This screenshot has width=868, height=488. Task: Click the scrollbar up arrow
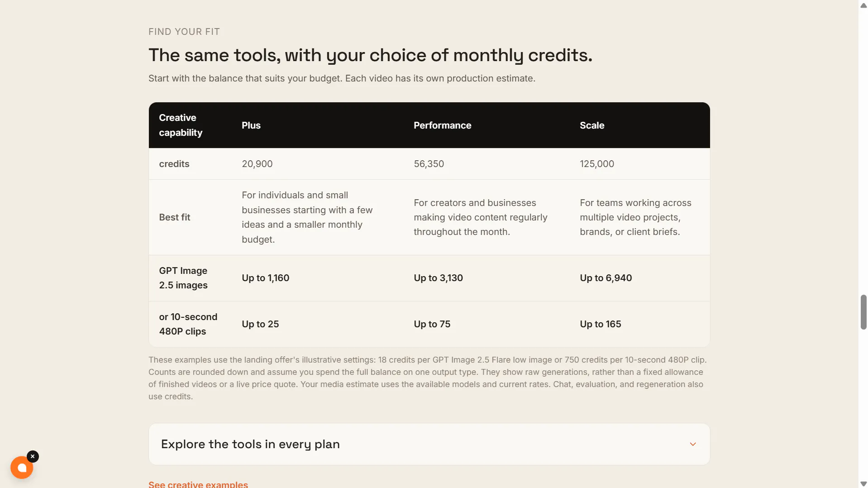click(x=863, y=5)
